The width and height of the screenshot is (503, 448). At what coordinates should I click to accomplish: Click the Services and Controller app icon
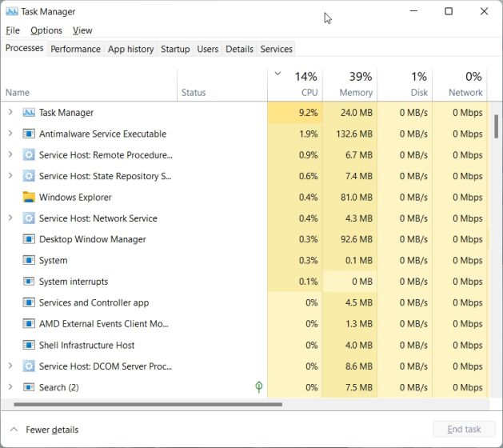(29, 302)
